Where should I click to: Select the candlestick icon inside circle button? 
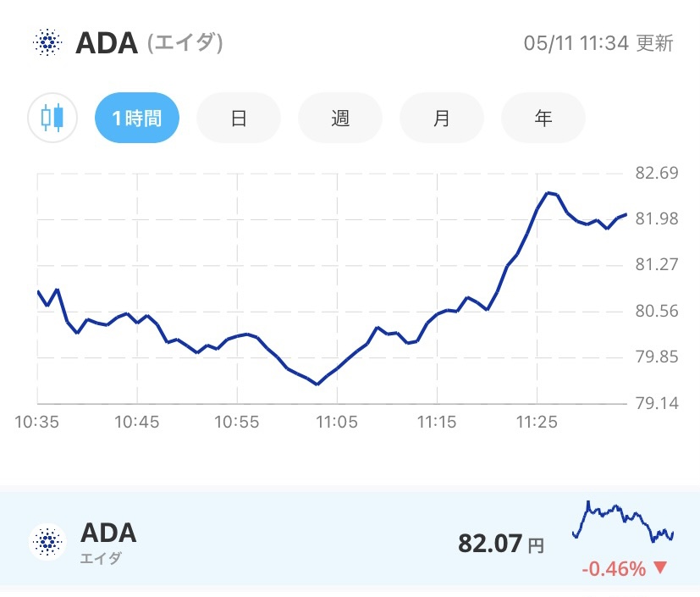51,118
